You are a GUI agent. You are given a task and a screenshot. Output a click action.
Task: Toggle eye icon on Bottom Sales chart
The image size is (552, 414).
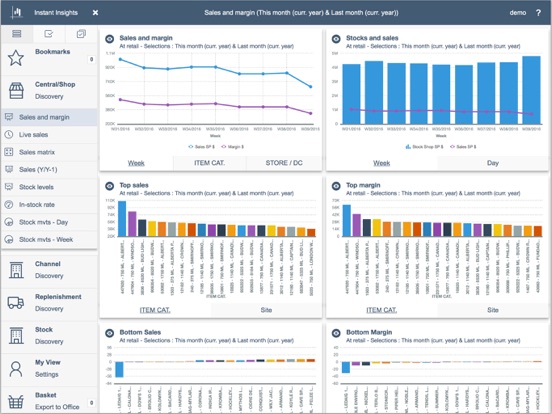pyautogui.click(x=109, y=333)
